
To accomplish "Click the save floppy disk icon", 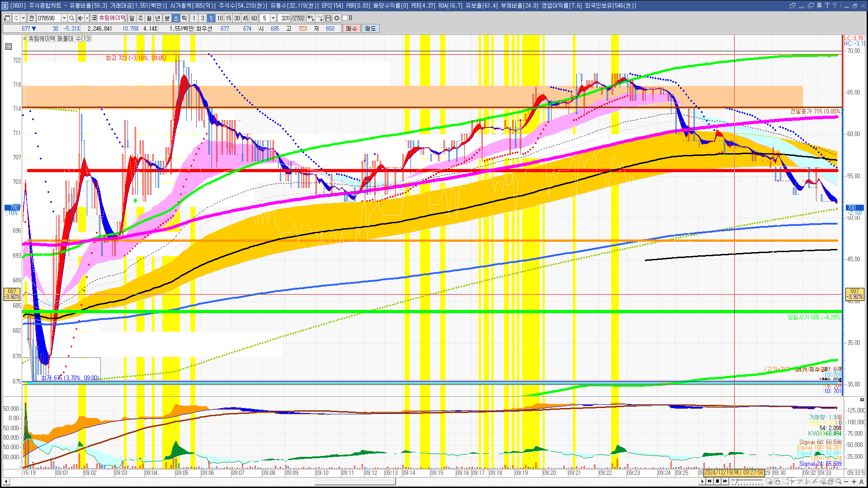I will 328,18.
